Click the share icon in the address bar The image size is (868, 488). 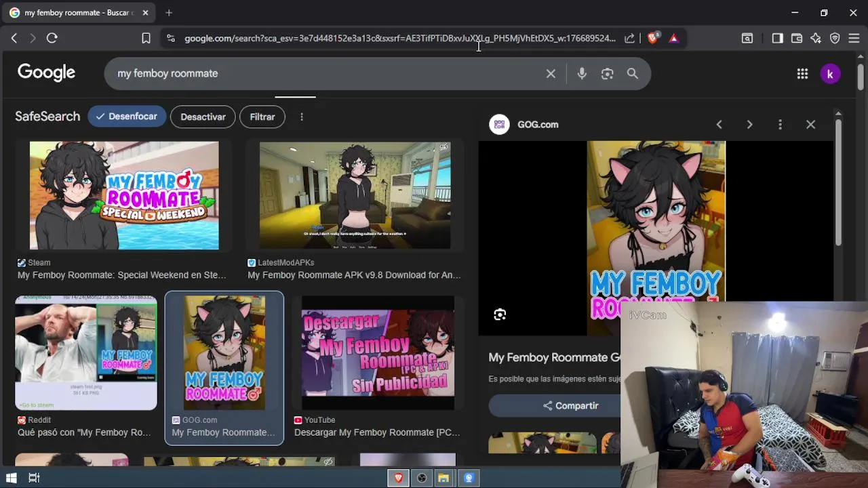point(629,39)
